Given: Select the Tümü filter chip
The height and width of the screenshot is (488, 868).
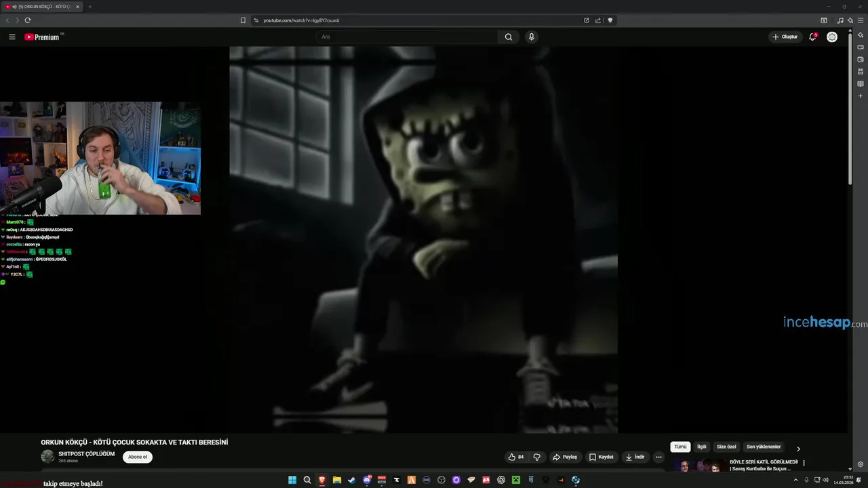Looking at the screenshot, I should [x=680, y=447].
